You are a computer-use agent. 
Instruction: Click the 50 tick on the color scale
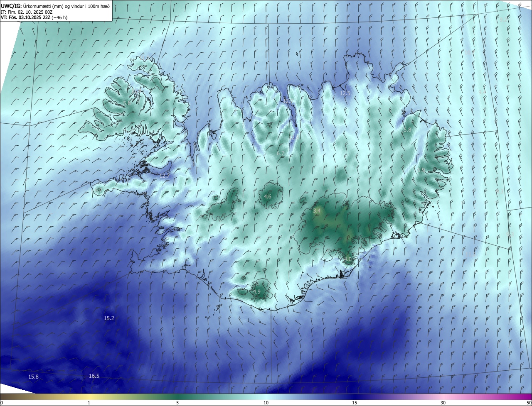529,403
